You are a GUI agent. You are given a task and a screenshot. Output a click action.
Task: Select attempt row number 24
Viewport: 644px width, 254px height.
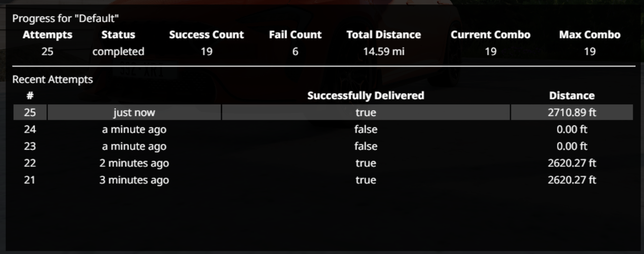pyautogui.click(x=323, y=129)
